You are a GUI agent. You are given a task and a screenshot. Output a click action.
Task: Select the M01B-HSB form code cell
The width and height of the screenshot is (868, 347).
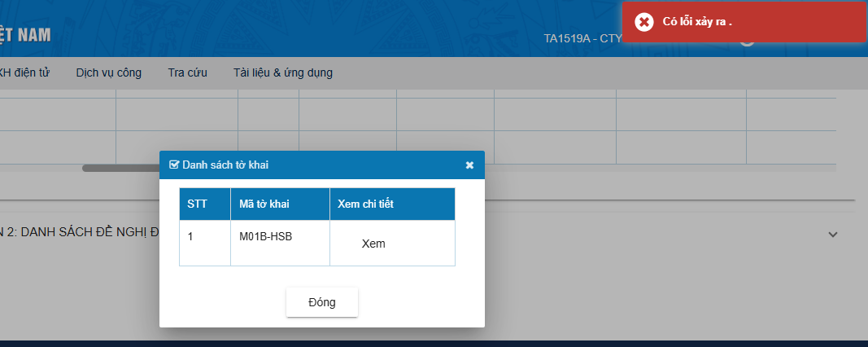coord(265,236)
